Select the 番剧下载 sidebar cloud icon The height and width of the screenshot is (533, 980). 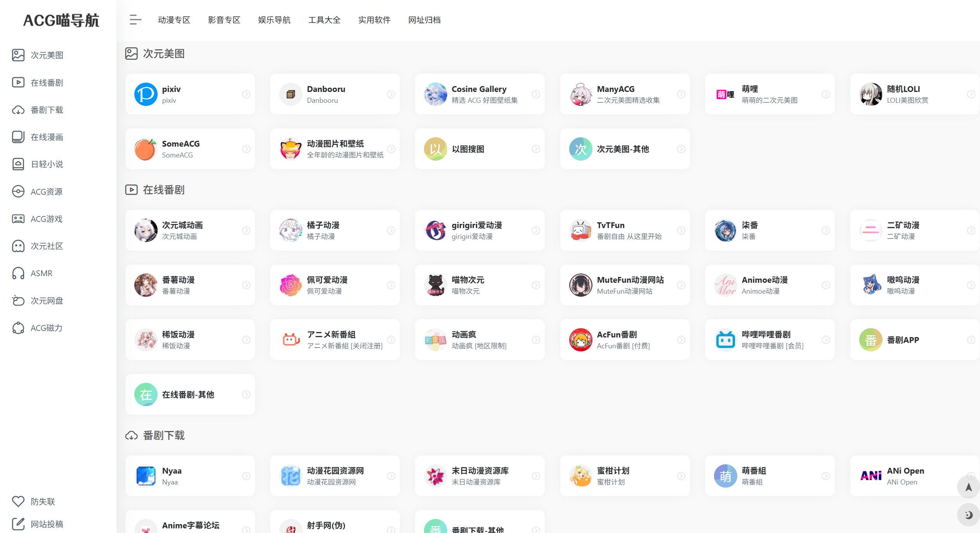coord(18,110)
